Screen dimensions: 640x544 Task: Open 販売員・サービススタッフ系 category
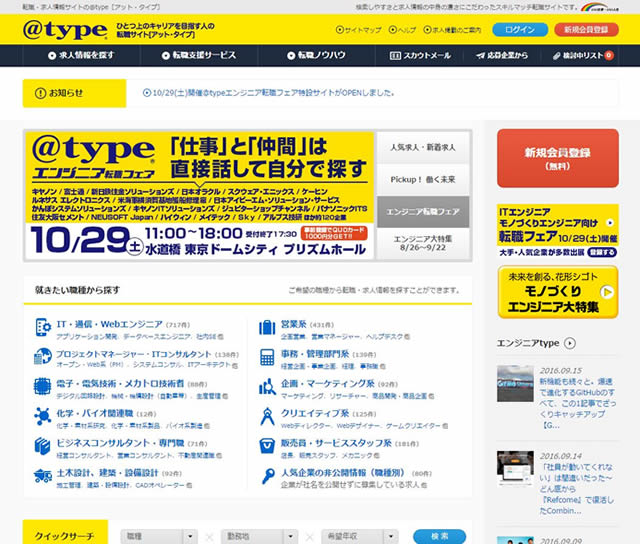pyautogui.click(x=336, y=443)
